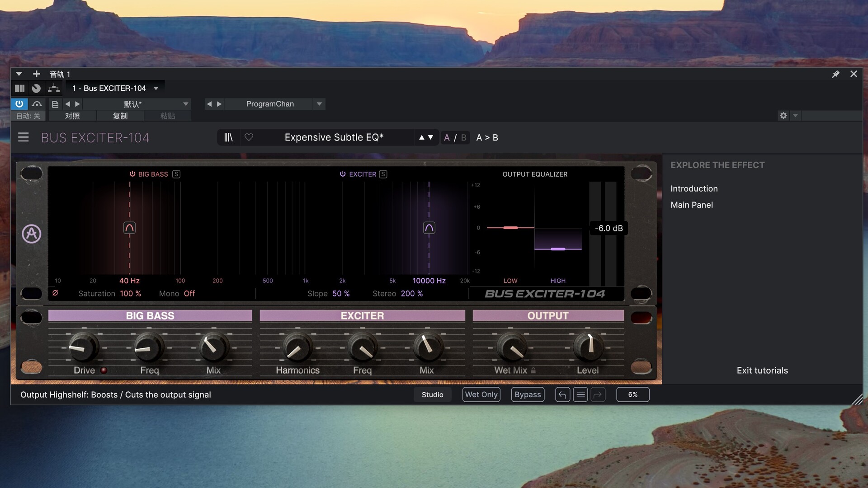Click the Big Bass frequency handle at 40 Hz

(129, 228)
